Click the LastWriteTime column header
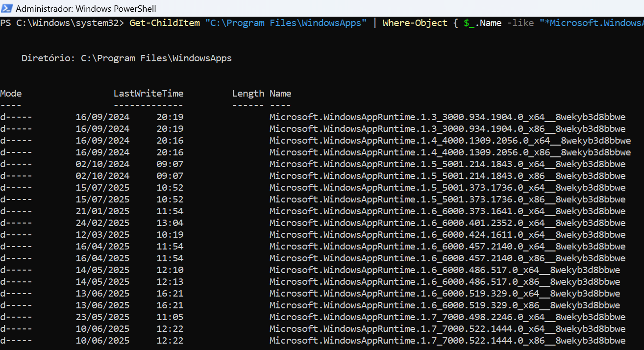The image size is (644, 350). point(149,94)
